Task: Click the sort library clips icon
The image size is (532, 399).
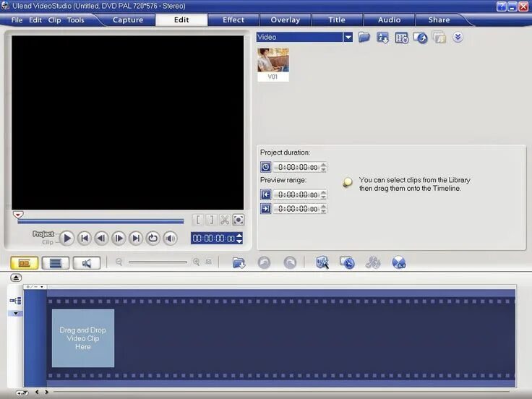Action: pos(382,38)
